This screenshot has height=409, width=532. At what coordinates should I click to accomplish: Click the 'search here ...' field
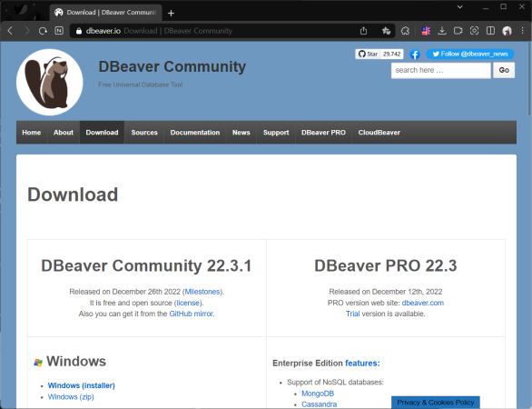[x=440, y=70]
